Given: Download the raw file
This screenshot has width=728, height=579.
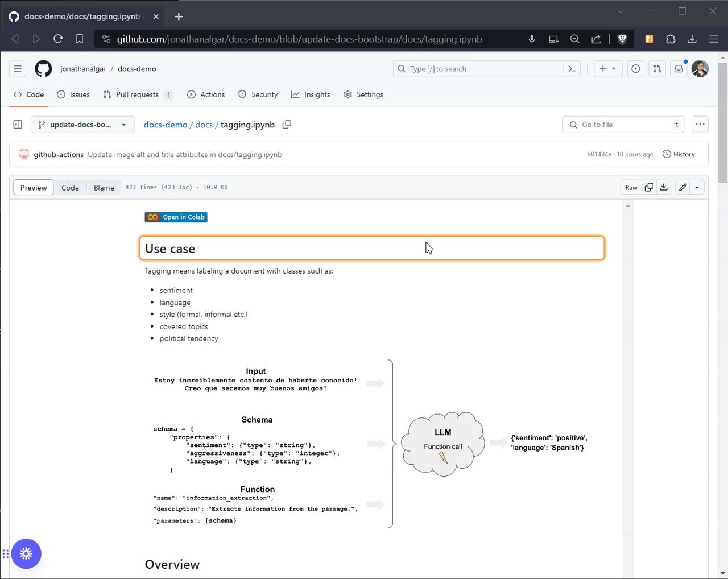Looking at the screenshot, I should pyautogui.click(x=664, y=187).
